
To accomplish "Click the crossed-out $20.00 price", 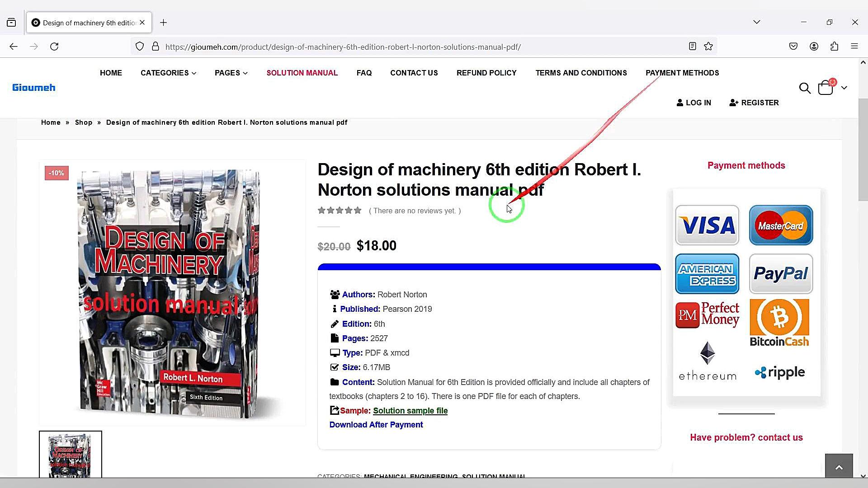I will (x=334, y=247).
